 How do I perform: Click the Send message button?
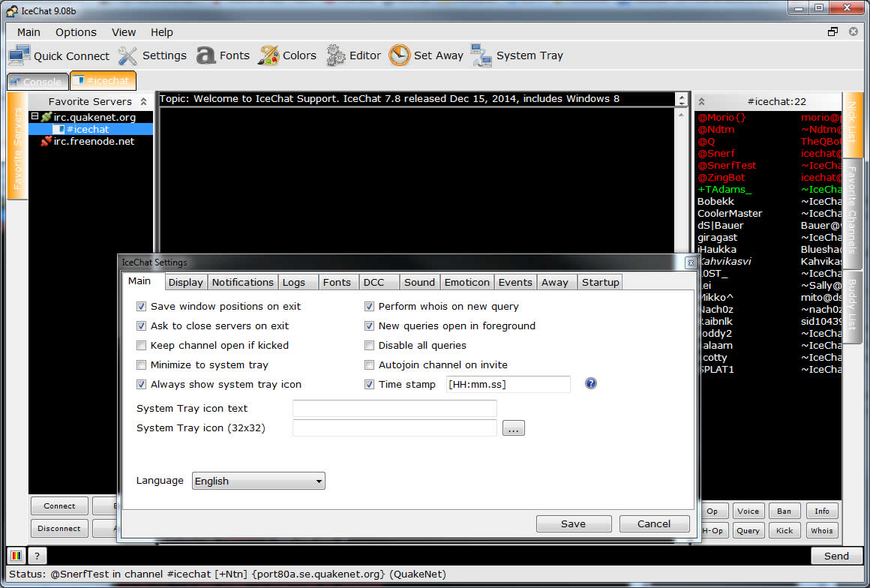[x=836, y=556]
